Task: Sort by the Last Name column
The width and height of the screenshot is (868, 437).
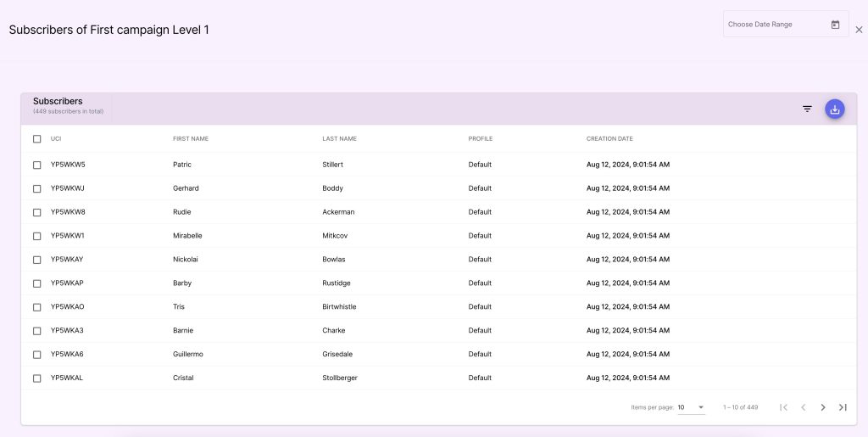Action: (339, 139)
